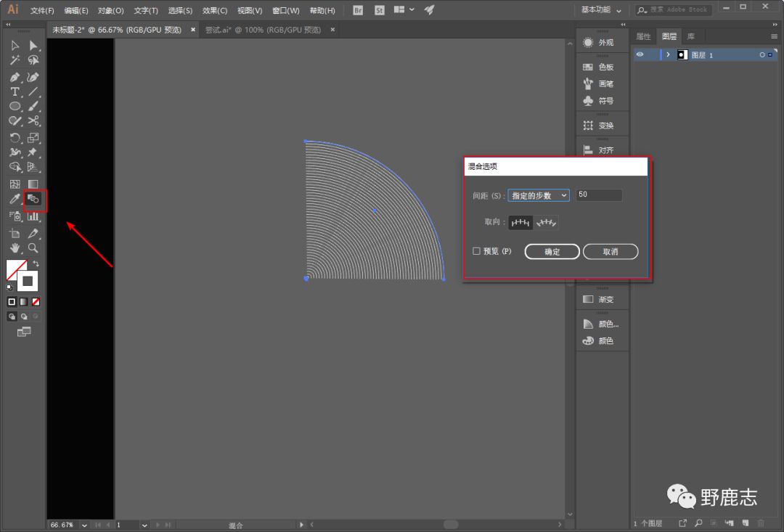Viewport: 784px width, 532px height.
Task: Click the steps input field showing 50
Action: [599, 195]
